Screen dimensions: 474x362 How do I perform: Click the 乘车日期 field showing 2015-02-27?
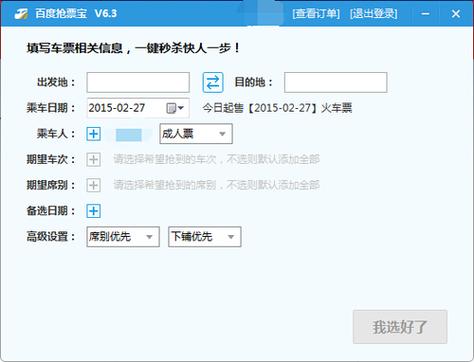coord(138,108)
